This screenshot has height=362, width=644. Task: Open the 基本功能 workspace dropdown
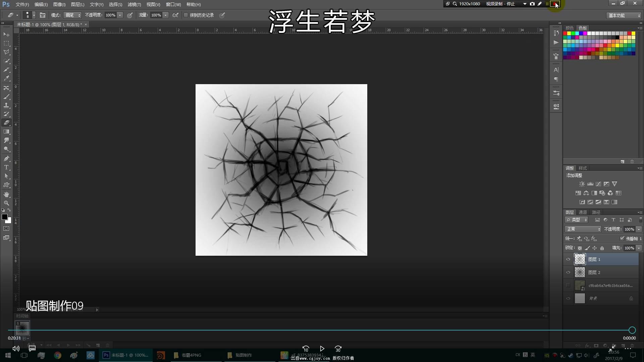pos(624,16)
